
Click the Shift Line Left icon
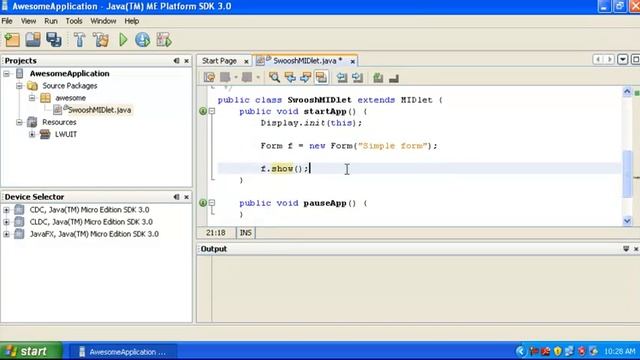[342, 77]
